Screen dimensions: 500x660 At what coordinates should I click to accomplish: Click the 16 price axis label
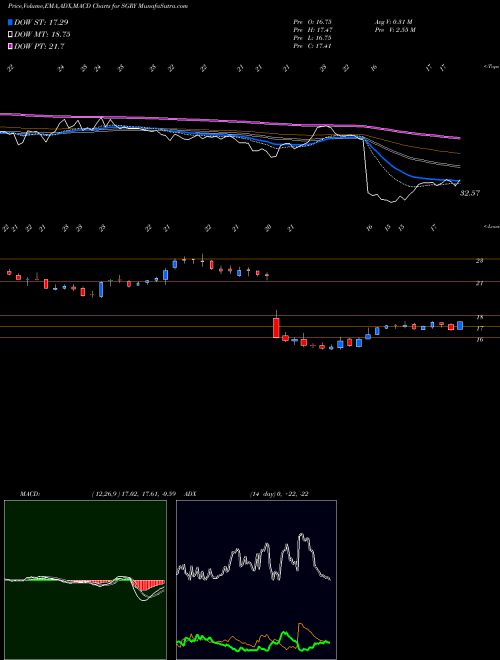tap(479, 340)
